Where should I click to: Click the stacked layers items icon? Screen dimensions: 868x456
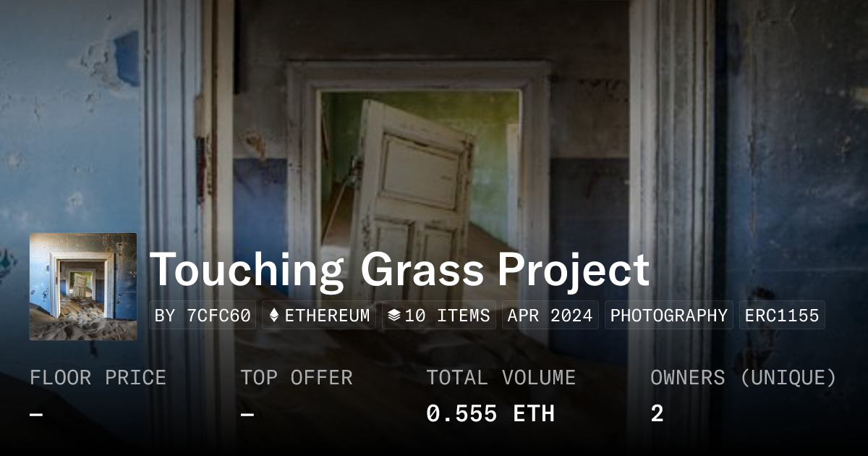pos(393,316)
